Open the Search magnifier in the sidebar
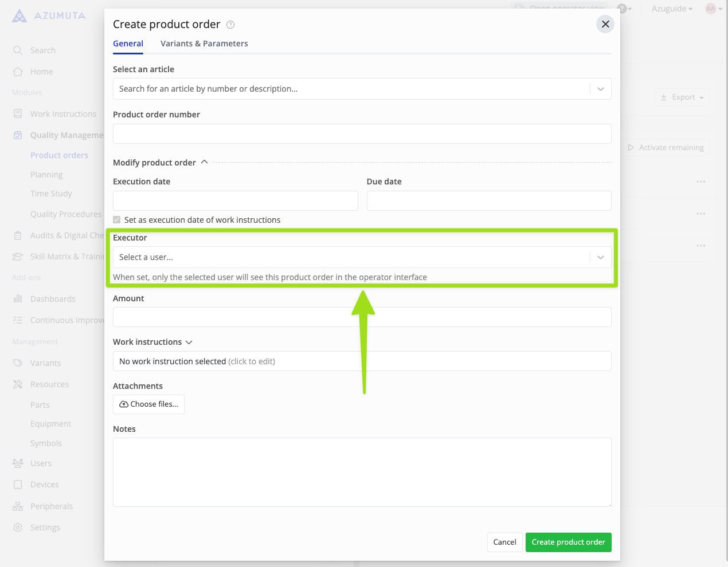 18,50
